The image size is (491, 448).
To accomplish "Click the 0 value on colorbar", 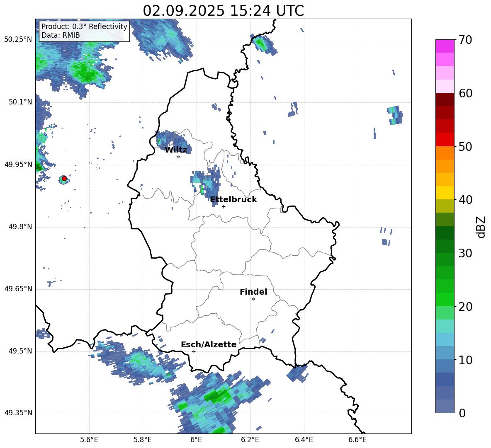I will tap(462, 413).
